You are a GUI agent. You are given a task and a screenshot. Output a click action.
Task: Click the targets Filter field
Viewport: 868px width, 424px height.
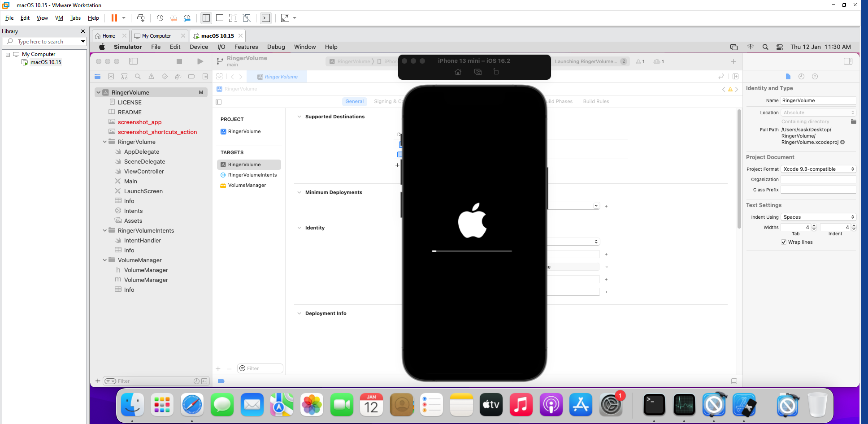tap(260, 368)
